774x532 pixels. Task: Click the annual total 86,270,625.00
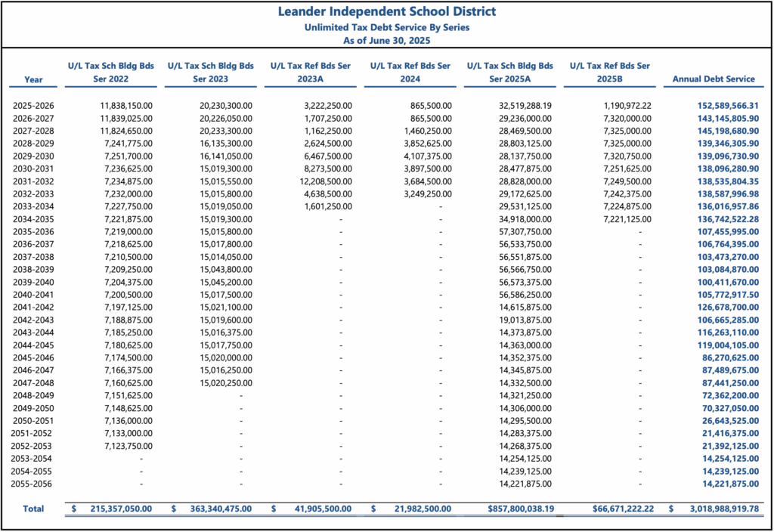pos(731,357)
